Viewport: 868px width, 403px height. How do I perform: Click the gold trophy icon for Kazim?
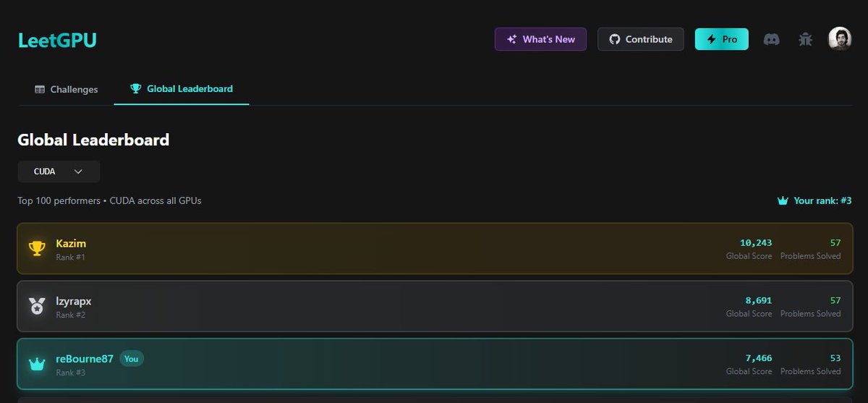(x=37, y=248)
